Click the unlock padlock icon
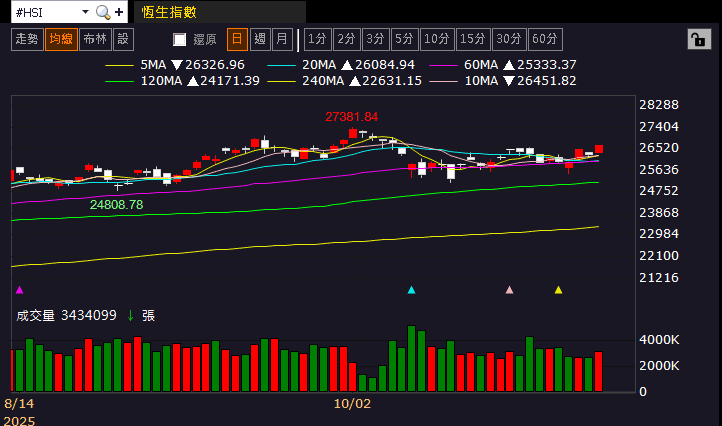The width and height of the screenshot is (722, 426). [x=699, y=40]
